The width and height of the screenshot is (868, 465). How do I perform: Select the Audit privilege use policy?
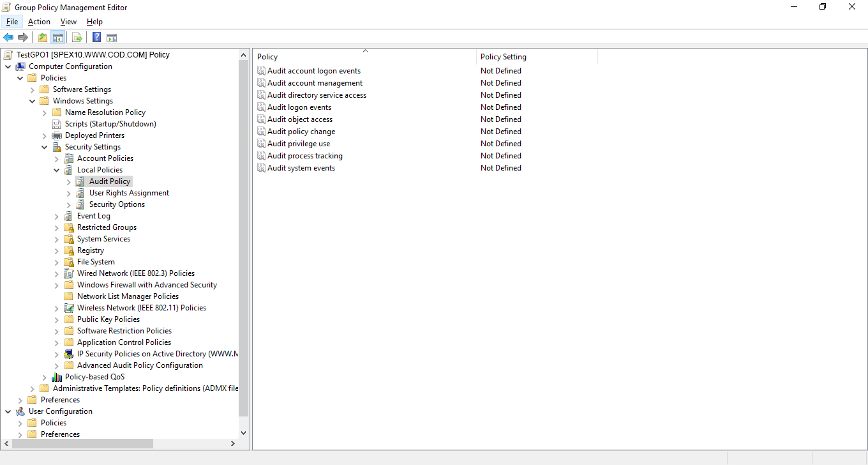299,144
